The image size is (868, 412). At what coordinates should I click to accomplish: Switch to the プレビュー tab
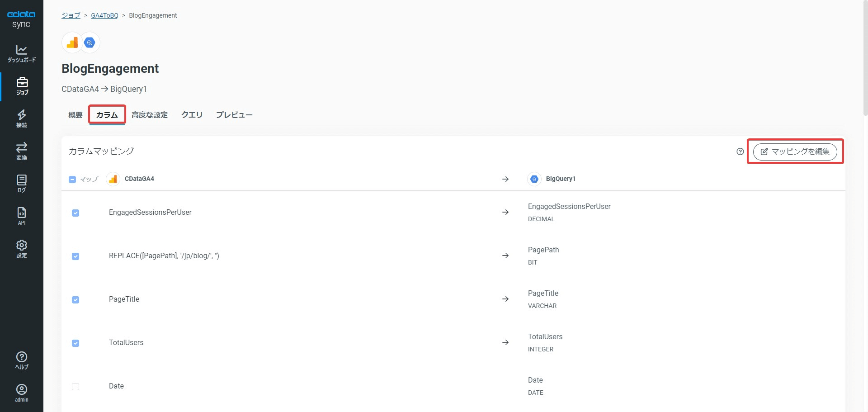tap(234, 115)
